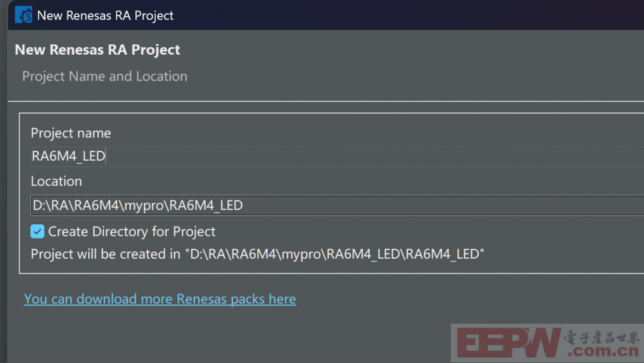Open the download more Renesas packs link
Screen dimensions: 644x363
pos(160,299)
